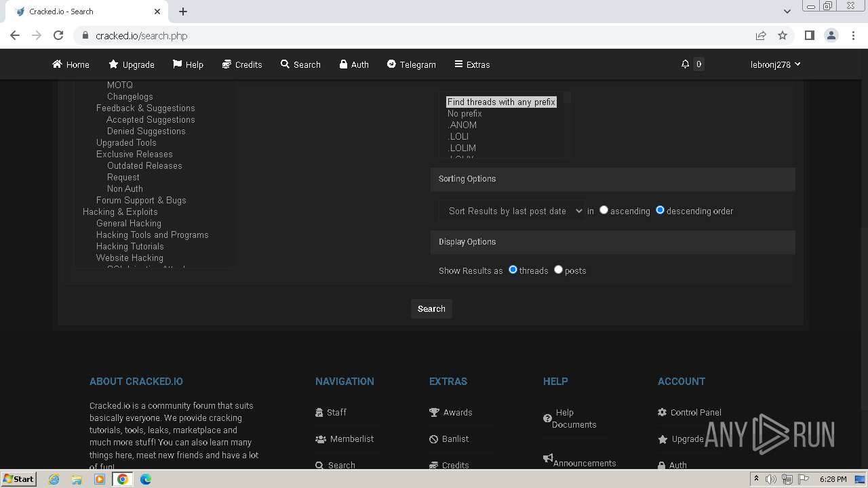Image resolution: width=868 pixels, height=488 pixels.
Task: Select Changelogs forum in list
Action: pos(130,96)
